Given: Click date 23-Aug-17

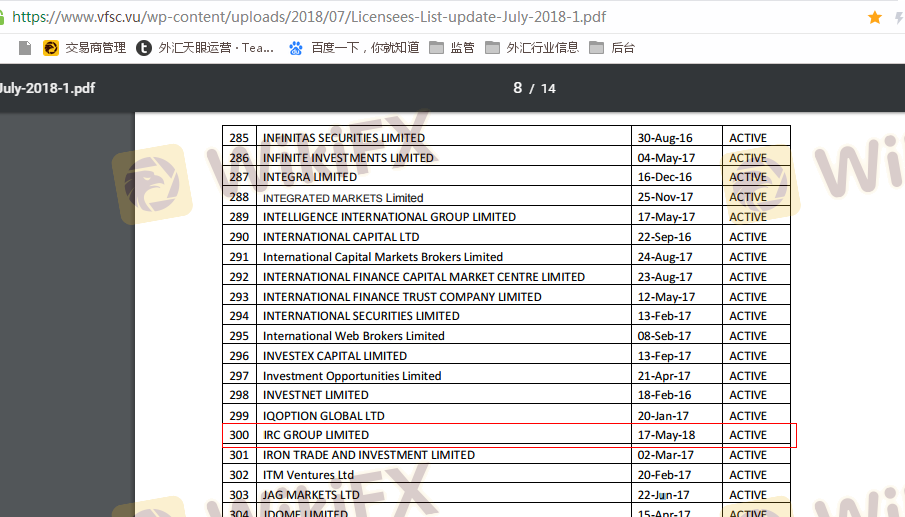Looking at the screenshot, I should (x=665, y=277).
